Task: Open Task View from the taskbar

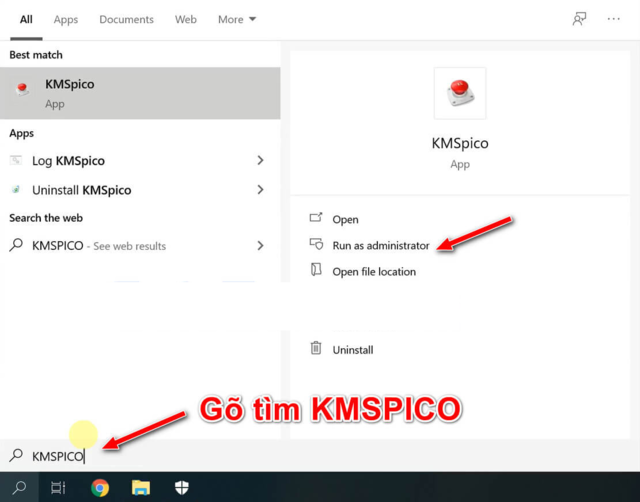Action: (58, 487)
